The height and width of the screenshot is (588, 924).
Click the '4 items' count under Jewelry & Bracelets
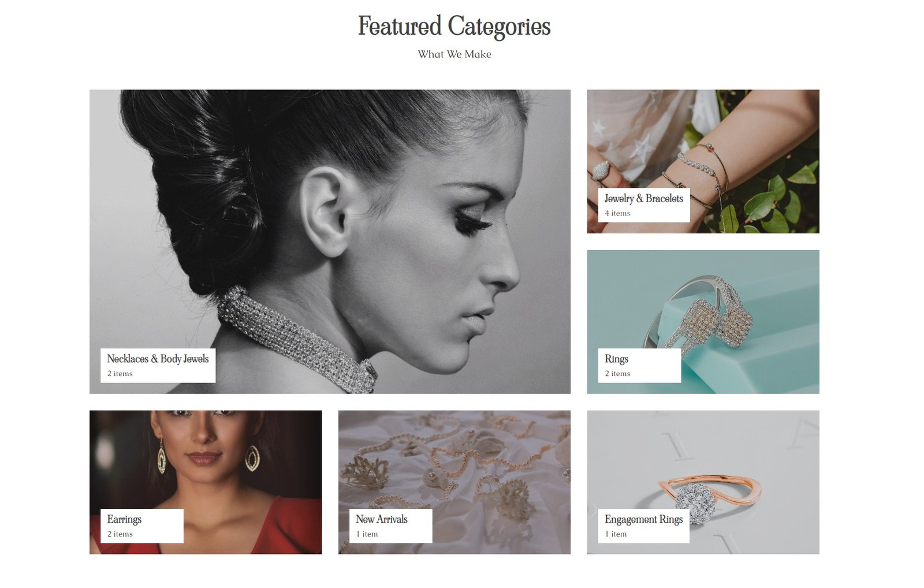click(x=617, y=213)
